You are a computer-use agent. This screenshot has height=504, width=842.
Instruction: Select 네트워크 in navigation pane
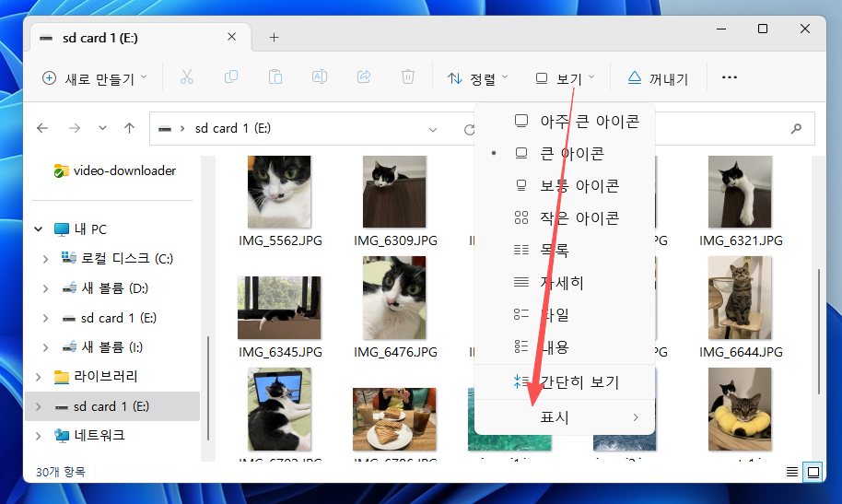pyautogui.click(x=89, y=436)
